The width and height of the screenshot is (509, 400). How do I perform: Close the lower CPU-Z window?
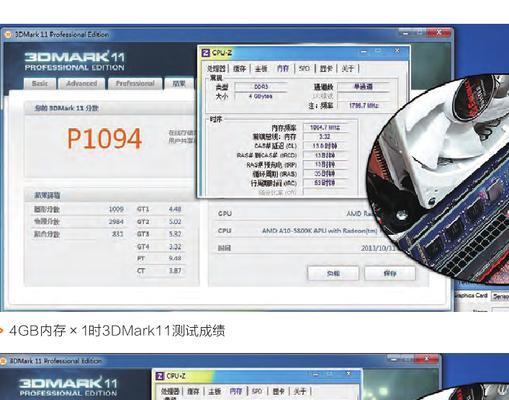(348, 374)
